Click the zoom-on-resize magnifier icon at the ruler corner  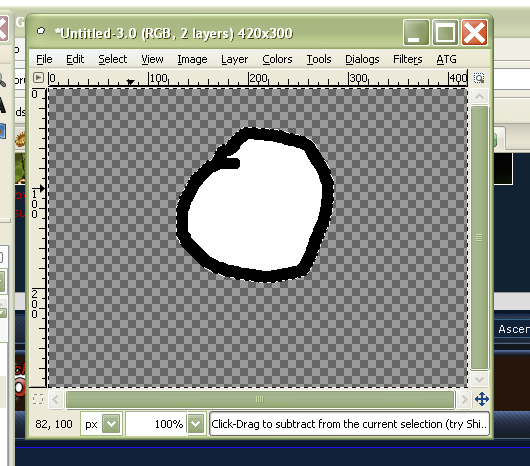pos(479,78)
